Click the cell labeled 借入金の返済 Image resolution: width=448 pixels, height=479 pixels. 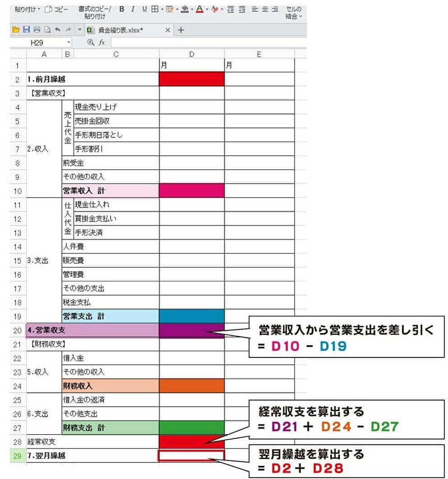pos(110,399)
